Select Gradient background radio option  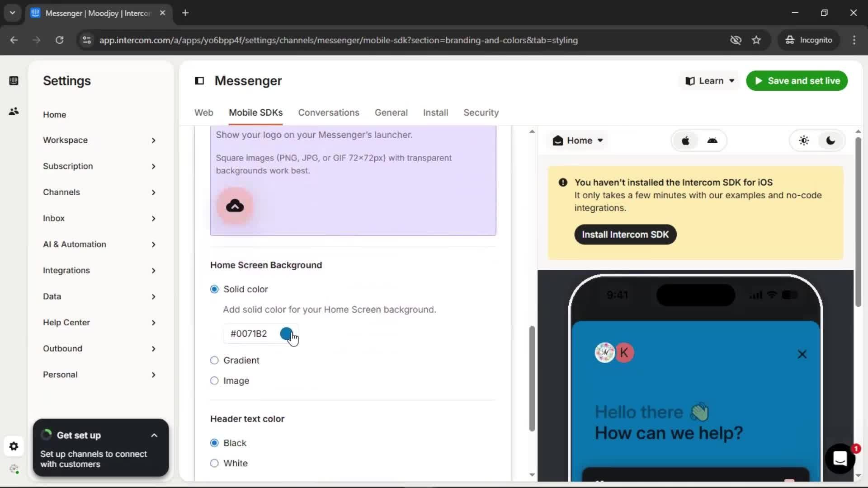coord(214,361)
